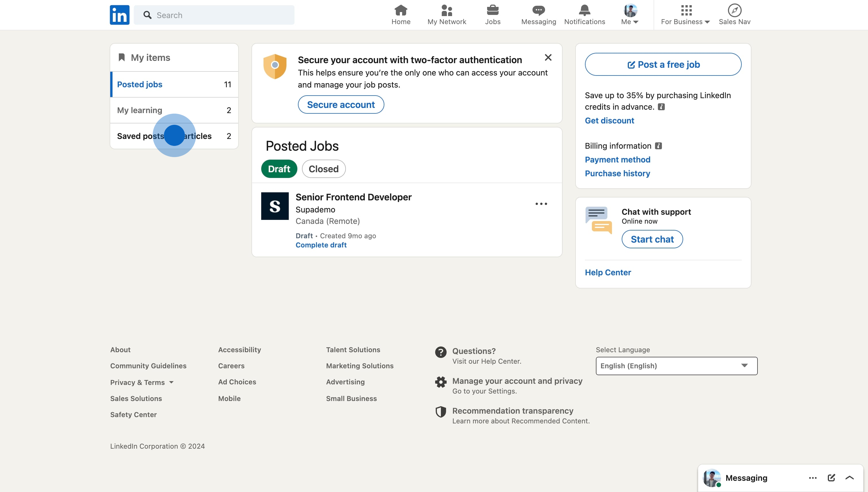
Task: Select the Closed filter pill
Action: point(323,168)
